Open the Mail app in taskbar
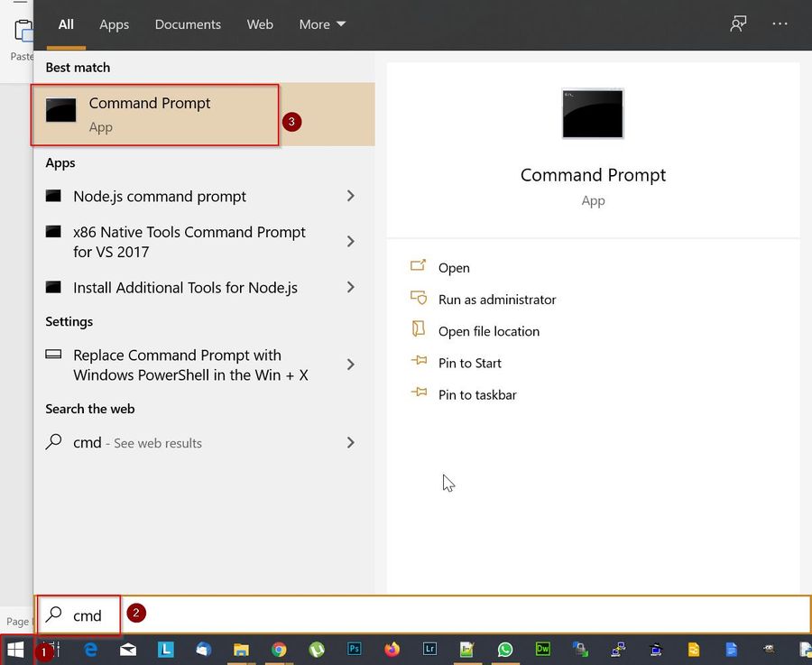This screenshot has width=812, height=665. (x=128, y=649)
